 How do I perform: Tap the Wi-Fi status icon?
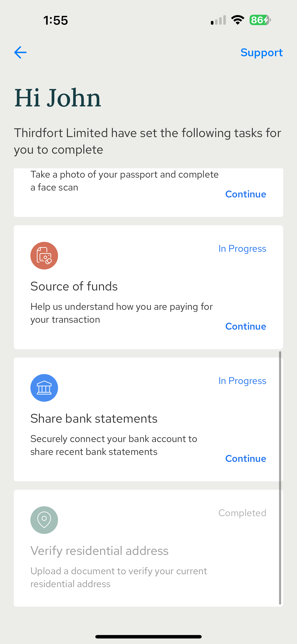(x=238, y=20)
